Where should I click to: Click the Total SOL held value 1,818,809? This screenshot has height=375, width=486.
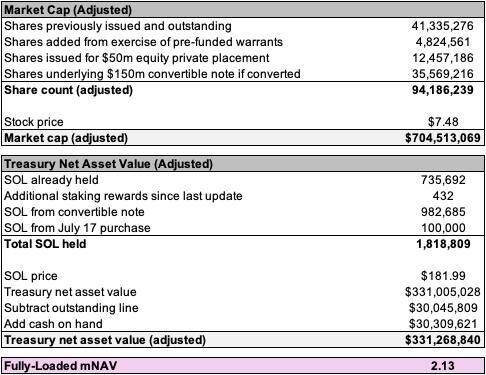pyautogui.click(x=443, y=244)
